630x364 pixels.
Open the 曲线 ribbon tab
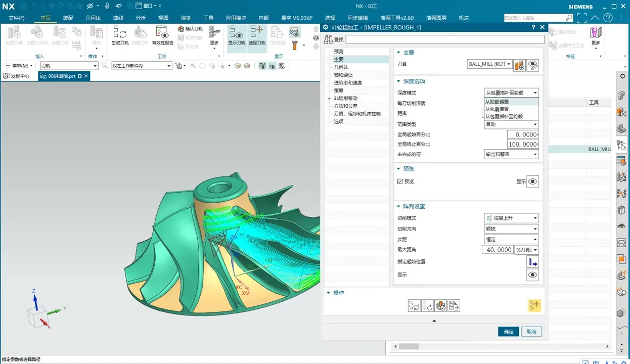click(x=118, y=18)
